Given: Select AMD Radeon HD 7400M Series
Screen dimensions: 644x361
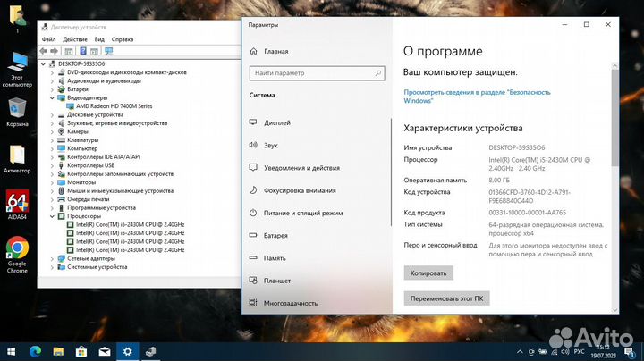Looking at the screenshot, I should (x=114, y=106).
